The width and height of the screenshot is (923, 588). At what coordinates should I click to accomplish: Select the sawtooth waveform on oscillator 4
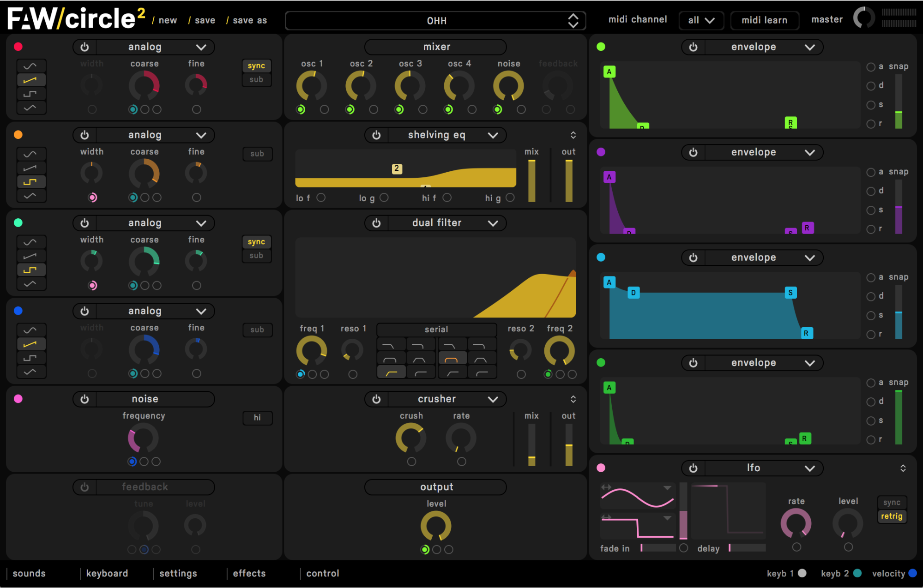coord(31,344)
